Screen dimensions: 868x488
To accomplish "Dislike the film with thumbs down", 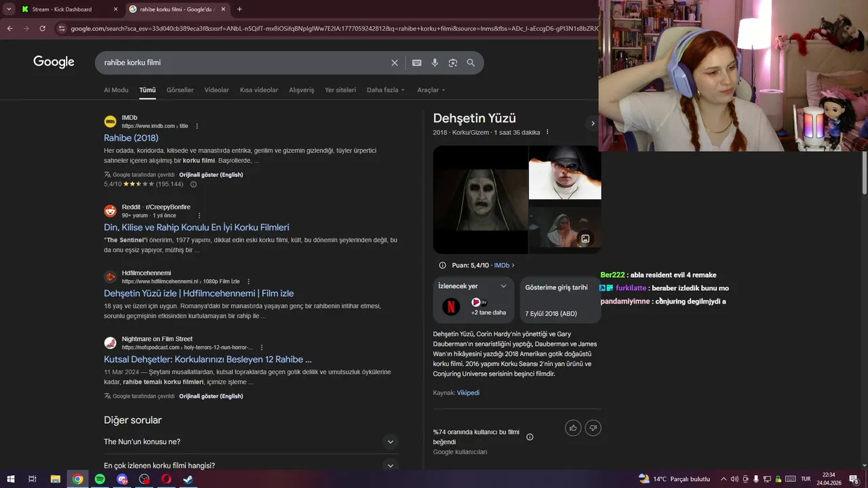I will click(593, 428).
